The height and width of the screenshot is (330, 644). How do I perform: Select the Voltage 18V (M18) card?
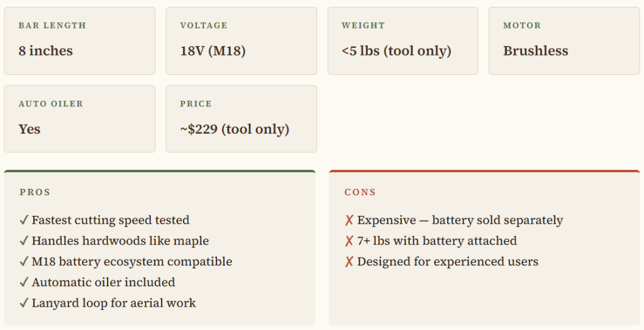click(x=241, y=41)
